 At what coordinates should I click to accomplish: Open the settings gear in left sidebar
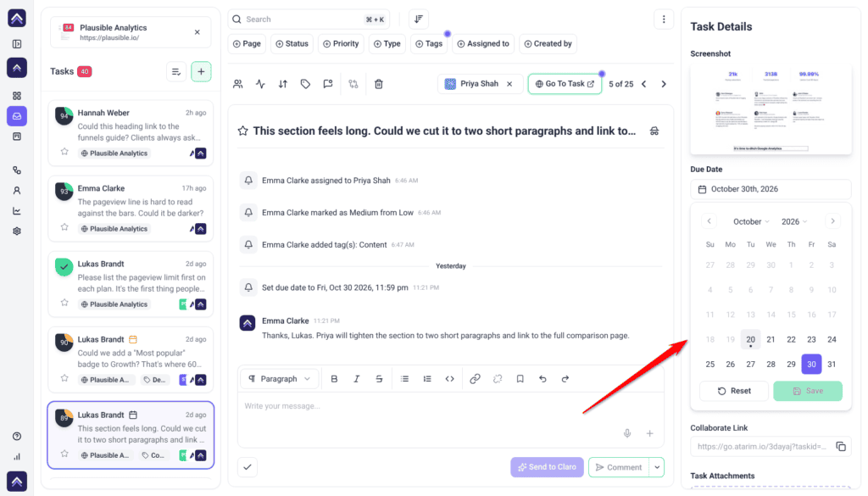[x=17, y=231]
